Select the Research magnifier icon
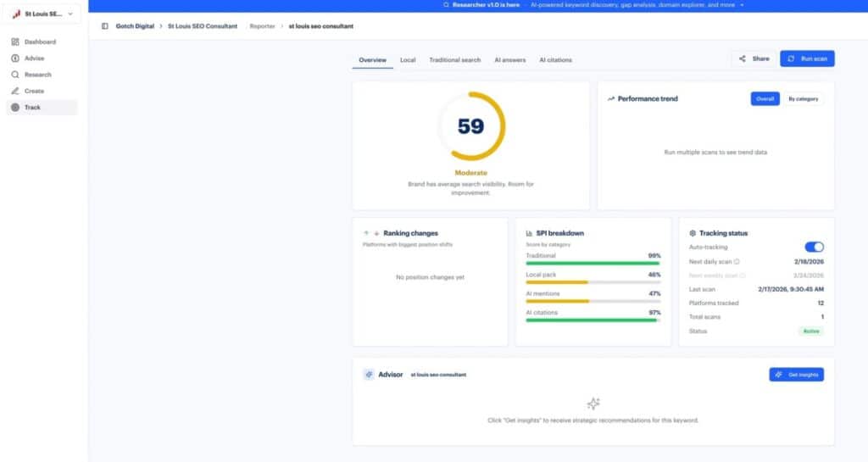 (x=15, y=75)
